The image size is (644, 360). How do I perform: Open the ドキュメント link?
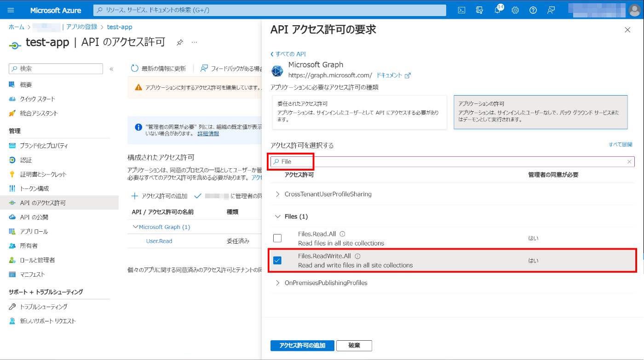click(389, 75)
